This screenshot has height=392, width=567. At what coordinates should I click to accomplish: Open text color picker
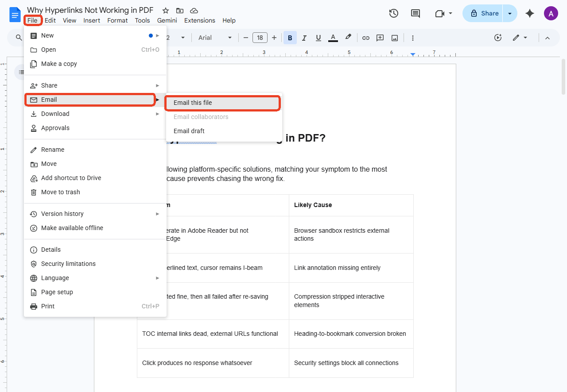[x=333, y=38]
